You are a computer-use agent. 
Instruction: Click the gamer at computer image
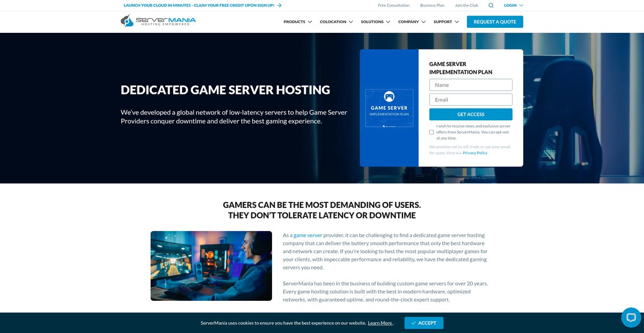(x=211, y=266)
